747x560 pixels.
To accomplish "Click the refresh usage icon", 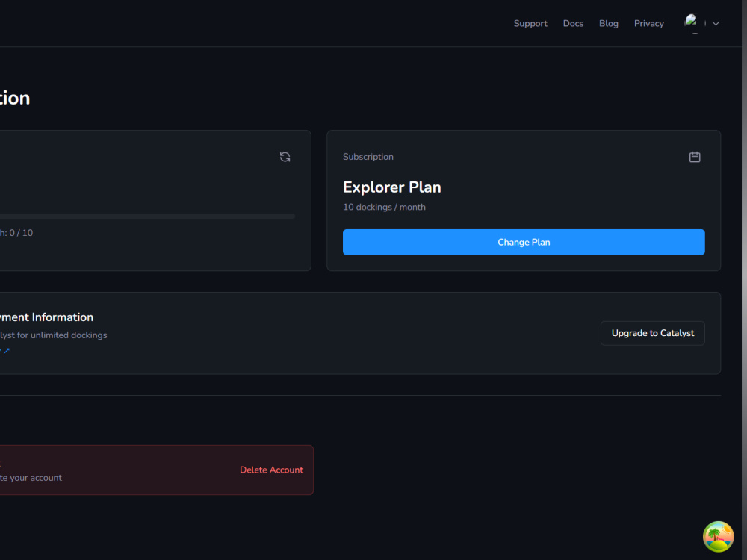I will (x=285, y=157).
